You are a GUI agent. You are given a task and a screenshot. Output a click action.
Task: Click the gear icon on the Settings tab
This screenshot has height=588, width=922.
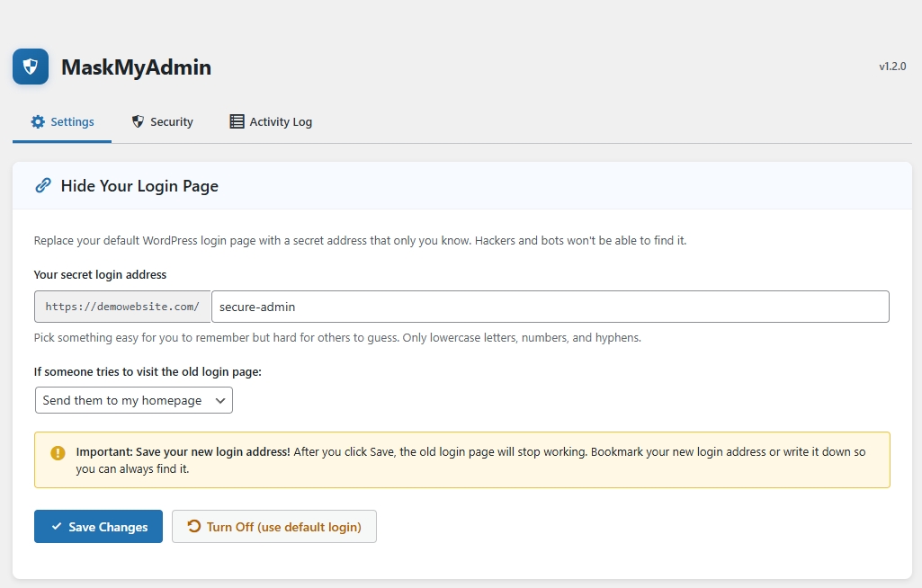(x=38, y=121)
